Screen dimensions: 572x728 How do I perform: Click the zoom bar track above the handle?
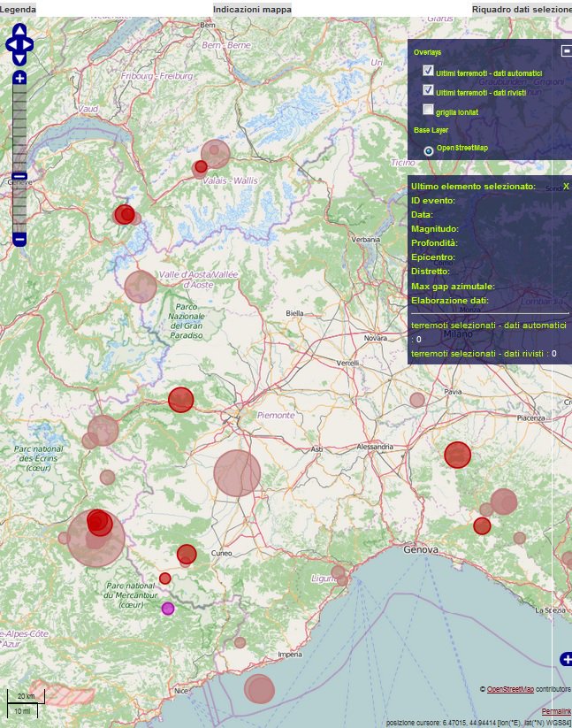[x=19, y=128]
